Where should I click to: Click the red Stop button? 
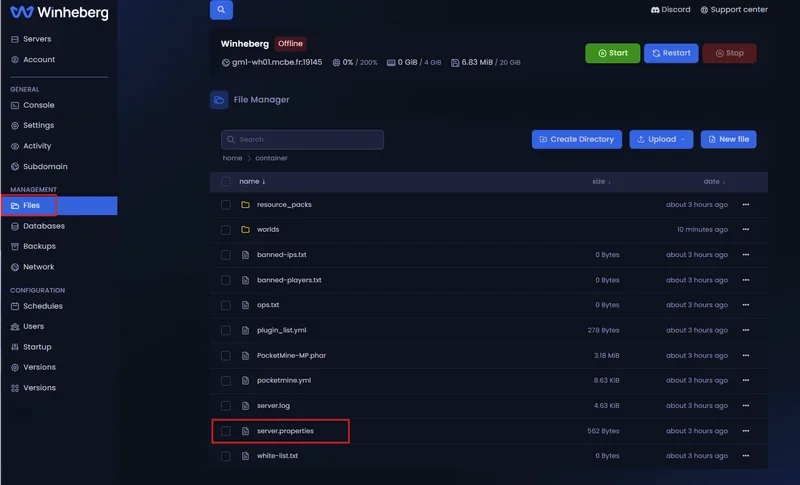pyautogui.click(x=729, y=53)
